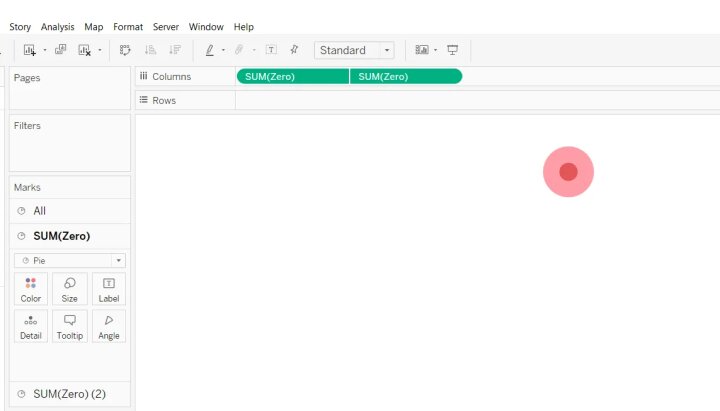
Task: Click the Sort descending icon
Action: click(x=175, y=50)
